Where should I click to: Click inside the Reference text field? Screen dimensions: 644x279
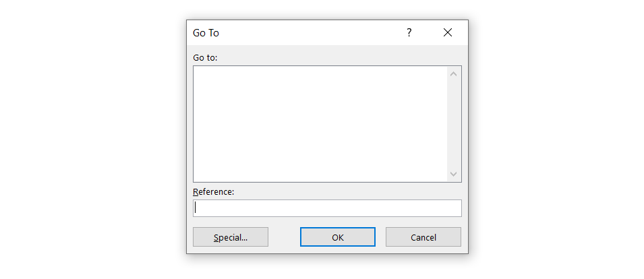(x=327, y=208)
